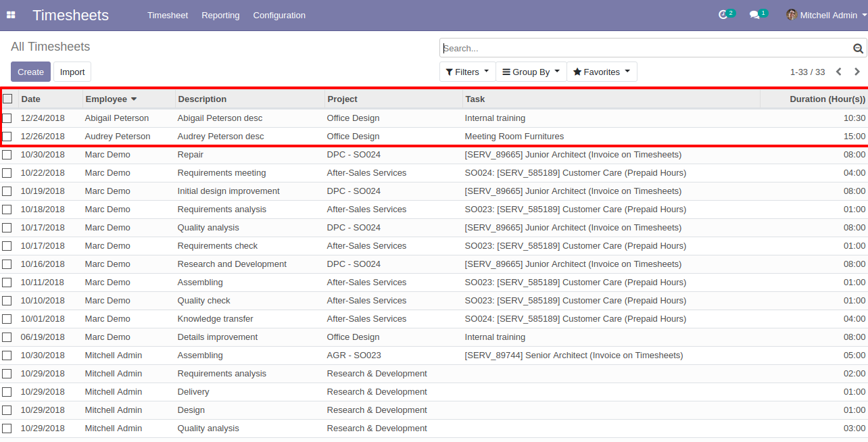The width and height of the screenshot is (868, 442).
Task: Open the activities clock icon
Action: [x=723, y=15]
